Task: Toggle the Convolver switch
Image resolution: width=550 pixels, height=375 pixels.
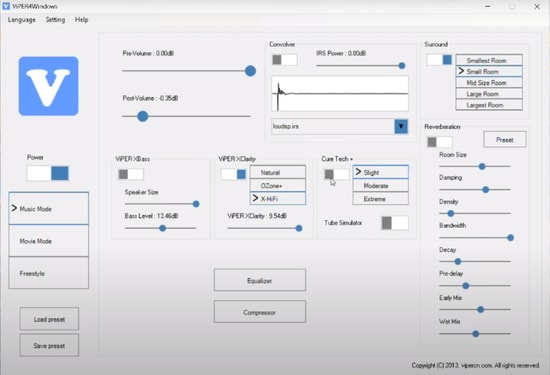Action: coord(284,60)
